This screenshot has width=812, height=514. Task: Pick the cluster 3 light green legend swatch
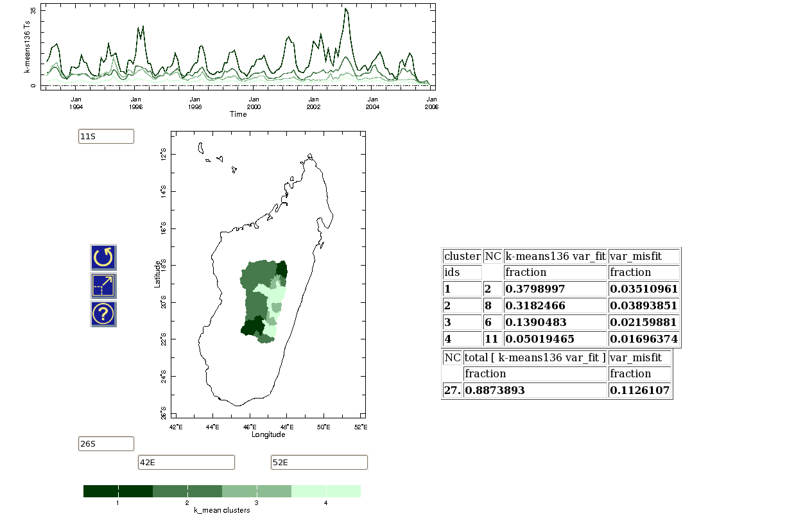coord(257,491)
